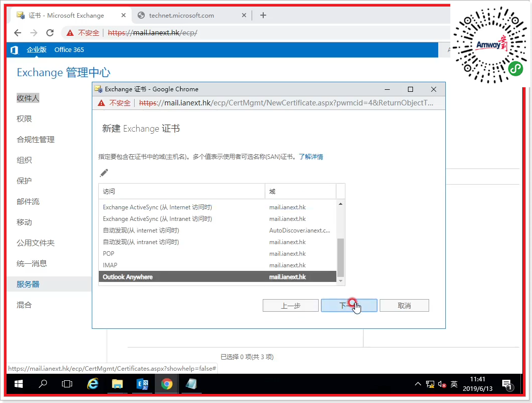532x403 pixels.
Task: Open the notification action center
Action: 508,385
